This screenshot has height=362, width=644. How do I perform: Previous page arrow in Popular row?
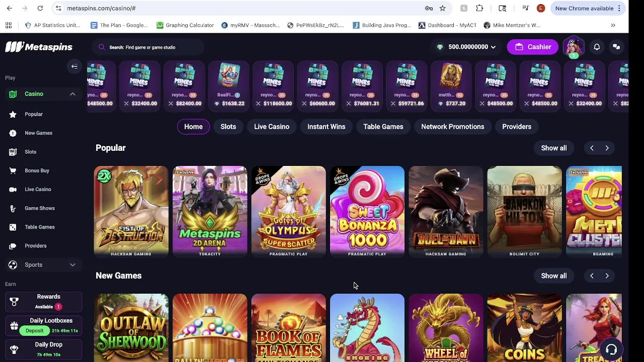592,148
